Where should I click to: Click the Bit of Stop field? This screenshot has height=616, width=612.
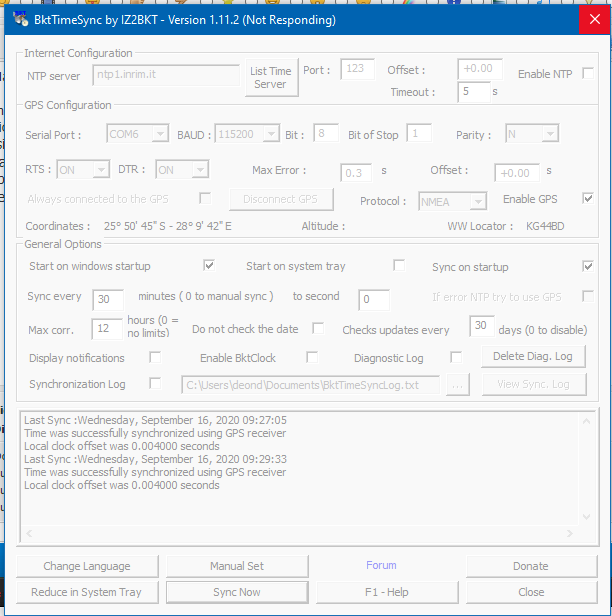click(419, 133)
